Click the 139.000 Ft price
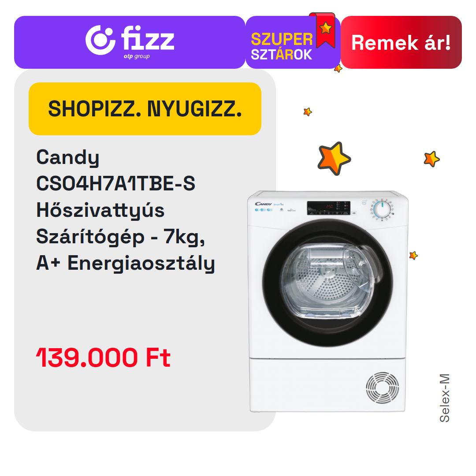 pyautogui.click(x=103, y=357)
